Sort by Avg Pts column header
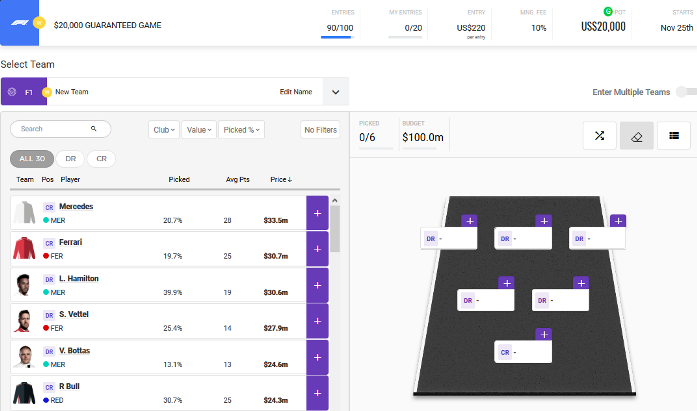The width and height of the screenshot is (697, 411). click(x=237, y=180)
